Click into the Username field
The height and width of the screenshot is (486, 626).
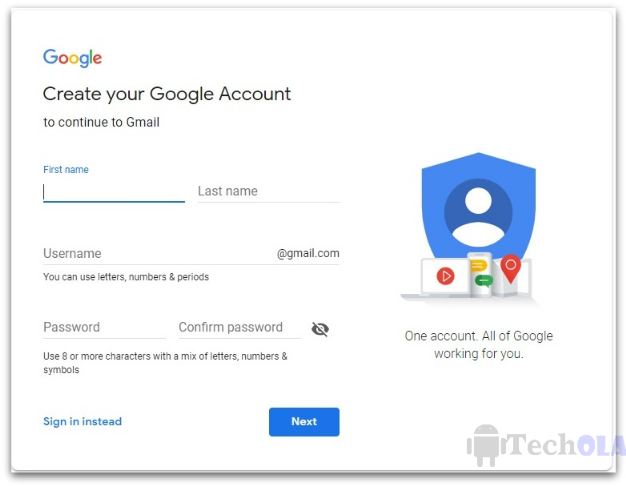158,254
